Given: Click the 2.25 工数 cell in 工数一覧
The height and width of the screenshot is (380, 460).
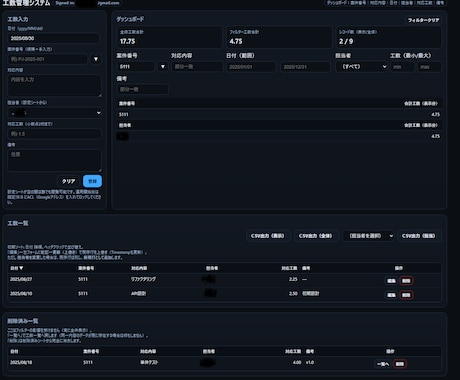Looking at the screenshot, I should coord(293,279).
